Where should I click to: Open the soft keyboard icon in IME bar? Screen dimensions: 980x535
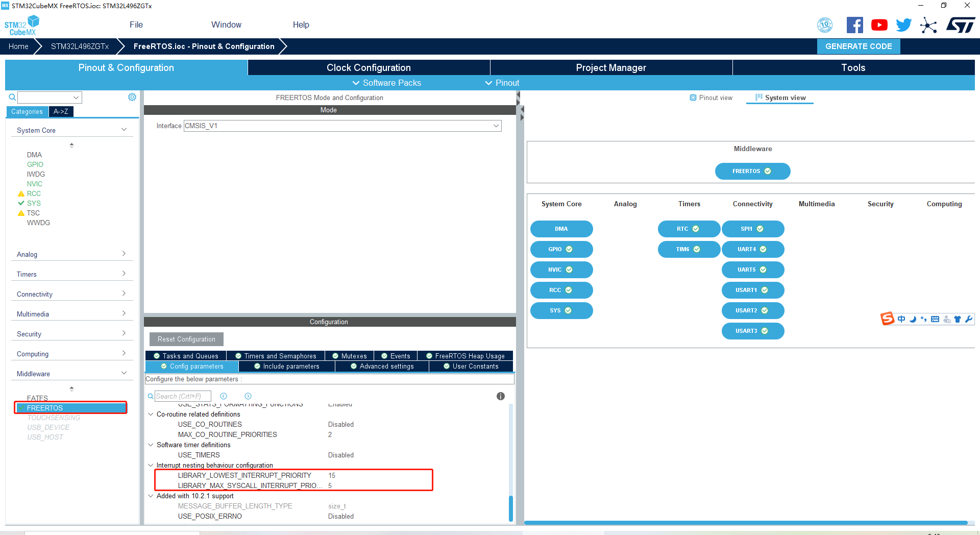tap(935, 319)
